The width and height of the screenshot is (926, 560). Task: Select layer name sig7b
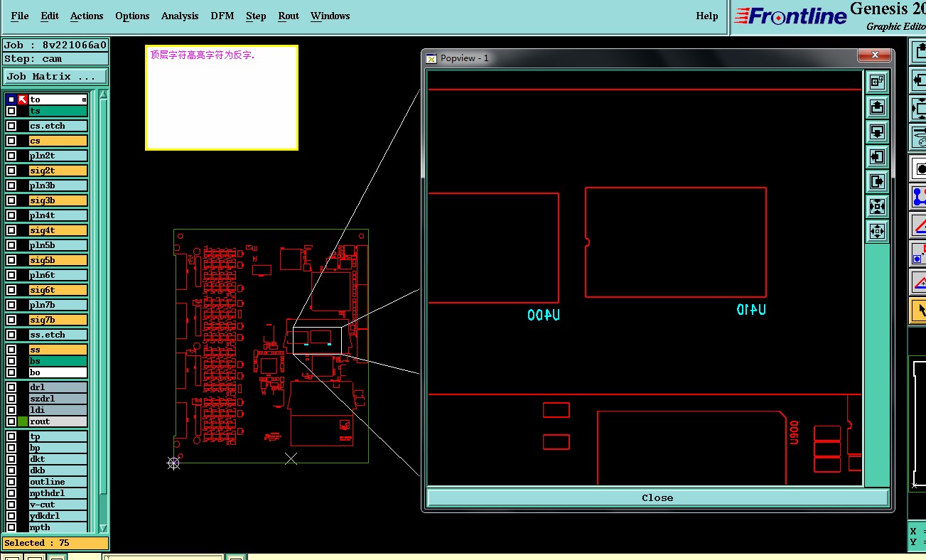(x=58, y=320)
